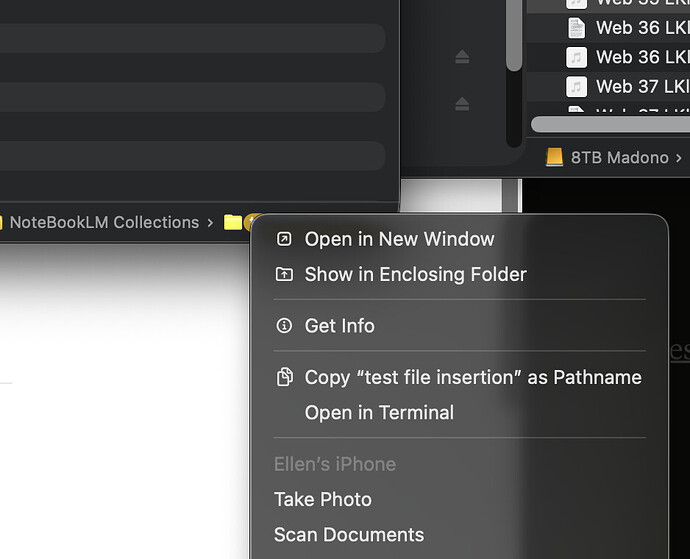Click the Open in New Window arrow icon
The image size is (690, 559).
click(285, 239)
